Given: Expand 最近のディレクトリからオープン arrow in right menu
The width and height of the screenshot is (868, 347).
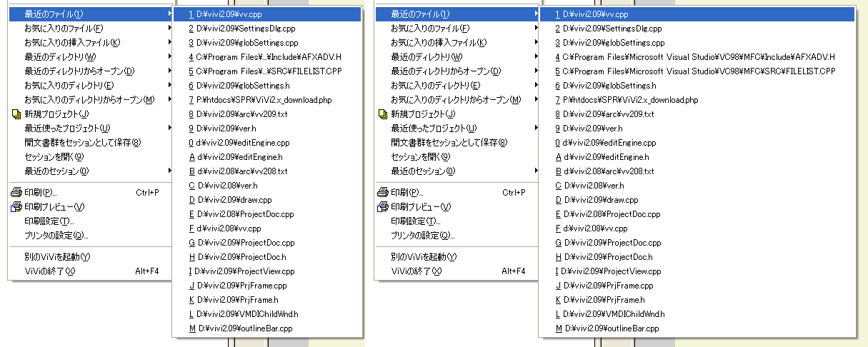Looking at the screenshot, I should pos(536,71).
